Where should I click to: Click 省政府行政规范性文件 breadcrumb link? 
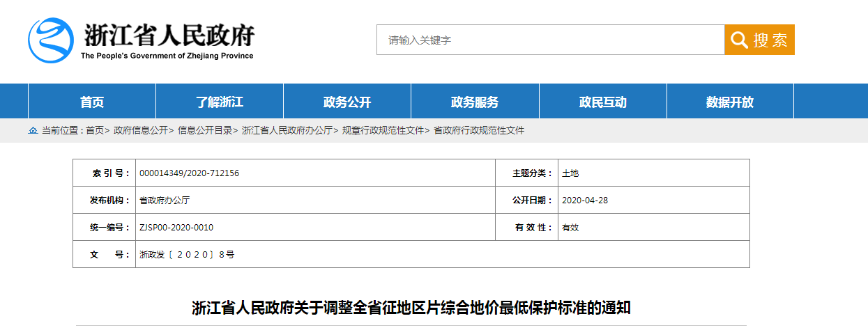[479, 130]
